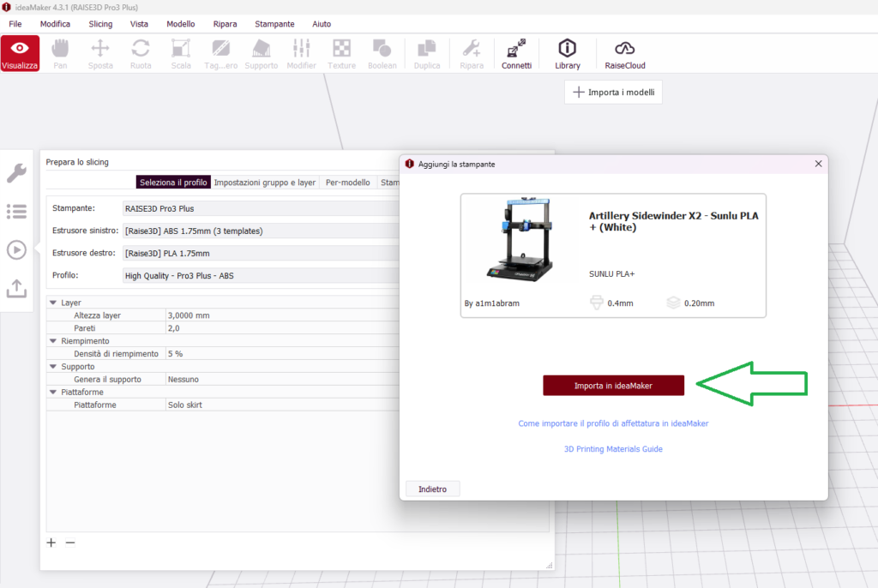Click the Ripara repair toolbar icon

[x=472, y=53]
